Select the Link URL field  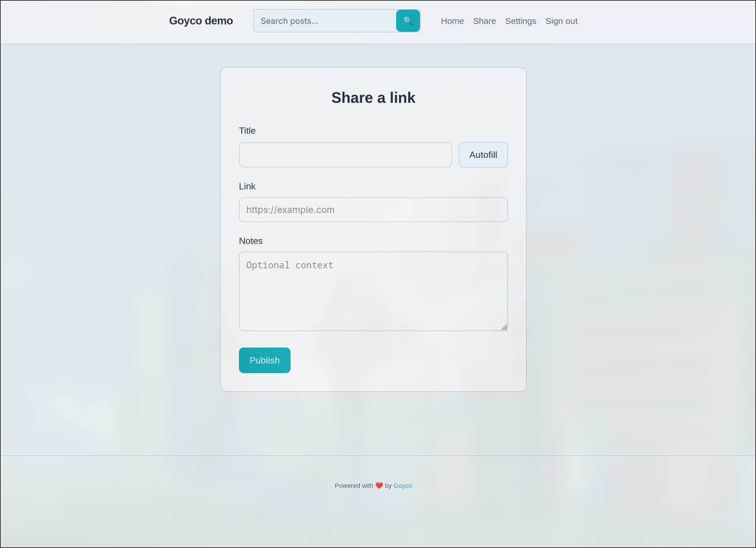tap(373, 210)
